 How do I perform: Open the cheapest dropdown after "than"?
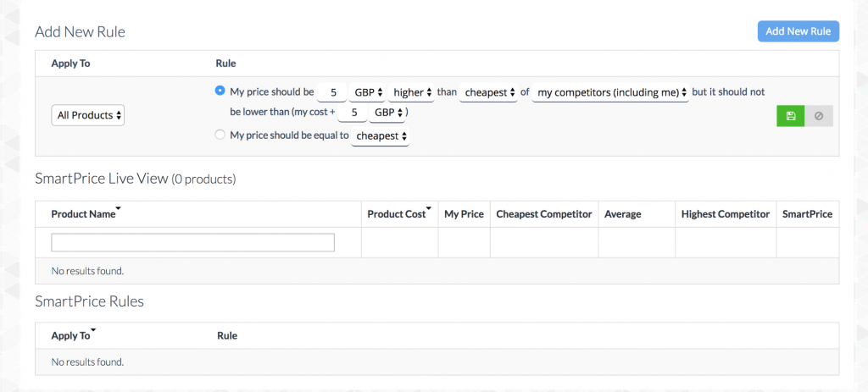488,92
